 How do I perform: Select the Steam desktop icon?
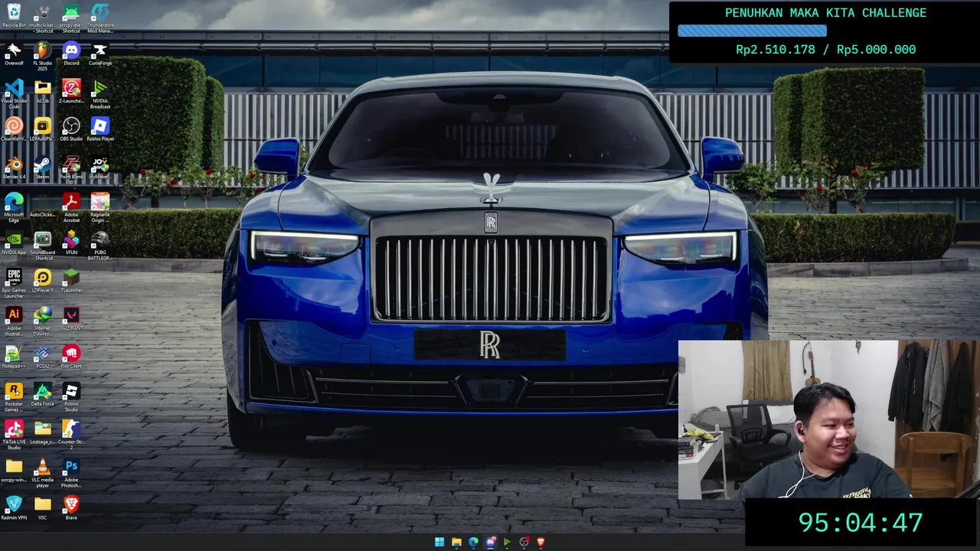click(43, 168)
